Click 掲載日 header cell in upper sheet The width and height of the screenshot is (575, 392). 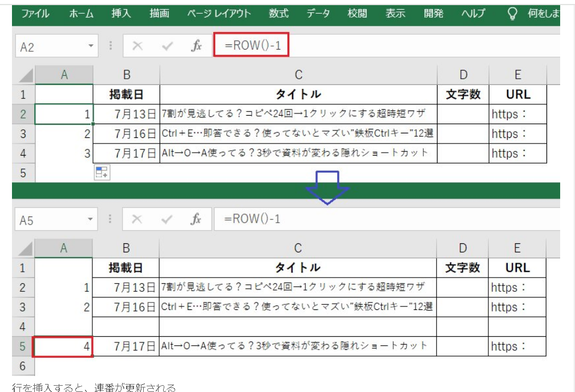[127, 95]
